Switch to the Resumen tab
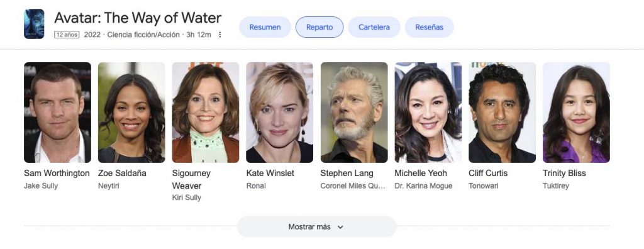The width and height of the screenshot is (644, 249). [265, 27]
